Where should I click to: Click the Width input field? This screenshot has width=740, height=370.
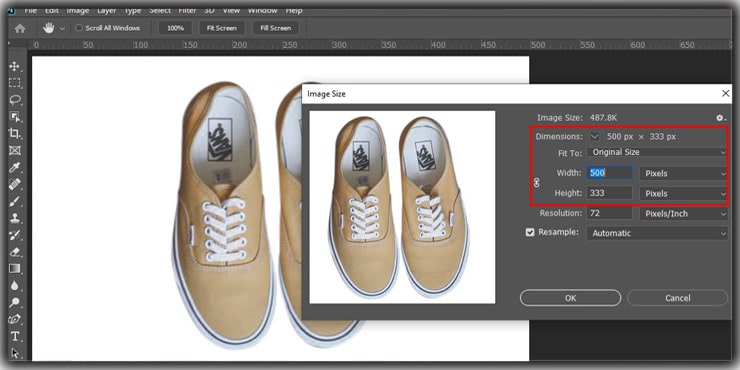(610, 173)
